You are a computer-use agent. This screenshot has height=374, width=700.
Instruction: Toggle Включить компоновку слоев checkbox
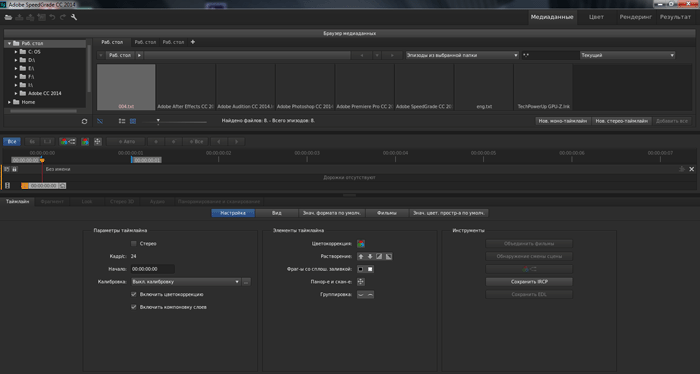pos(133,307)
